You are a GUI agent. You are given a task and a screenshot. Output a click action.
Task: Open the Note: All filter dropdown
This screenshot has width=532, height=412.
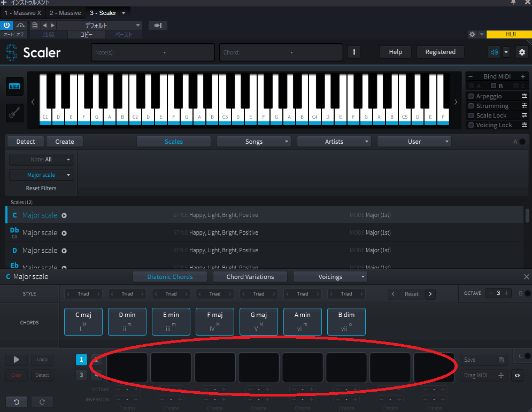(x=41, y=159)
